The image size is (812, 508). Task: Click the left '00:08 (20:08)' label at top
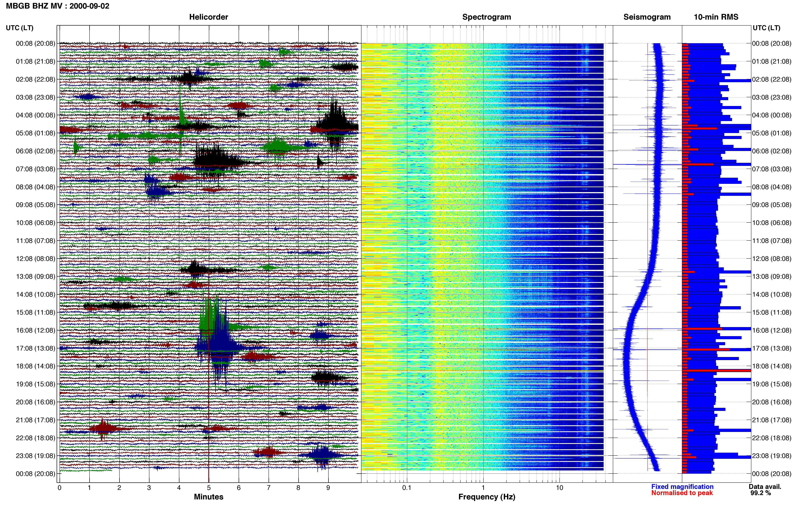tap(35, 43)
